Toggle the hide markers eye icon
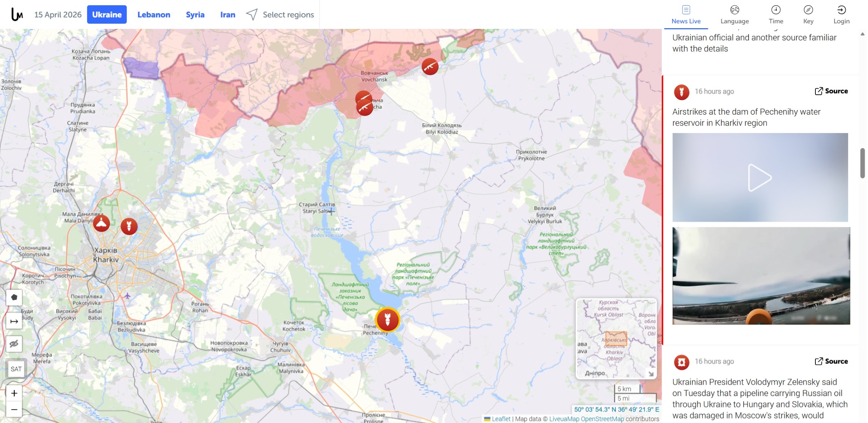 tap(14, 344)
